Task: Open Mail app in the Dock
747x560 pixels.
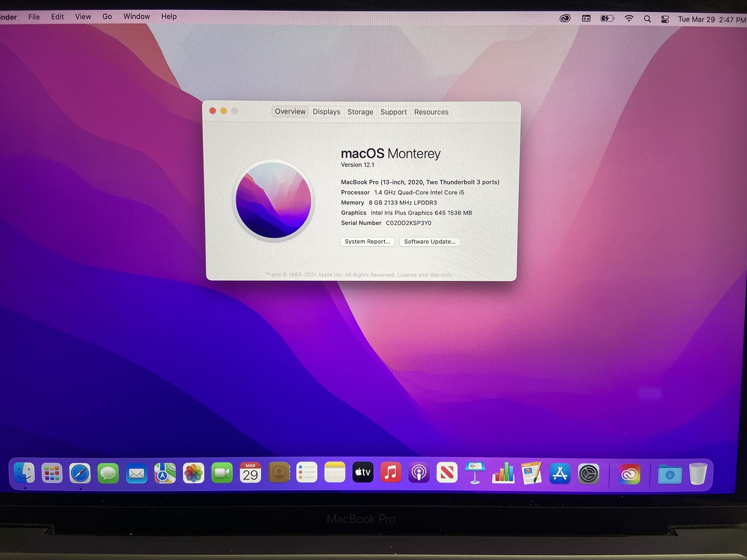Action: coord(137,473)
